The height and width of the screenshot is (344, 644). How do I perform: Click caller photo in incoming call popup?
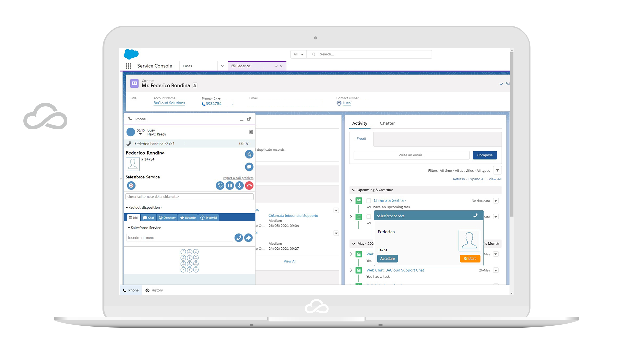point(469,240)
